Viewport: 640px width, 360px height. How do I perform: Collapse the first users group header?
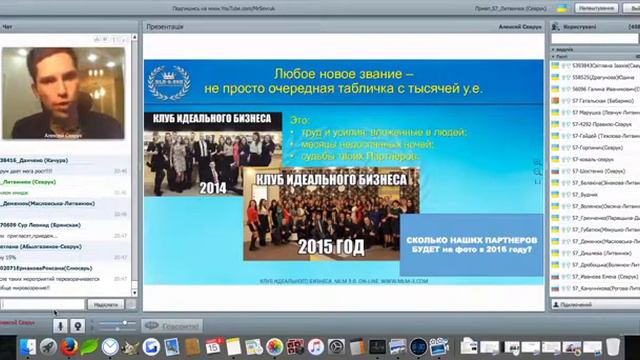point(595,49)
